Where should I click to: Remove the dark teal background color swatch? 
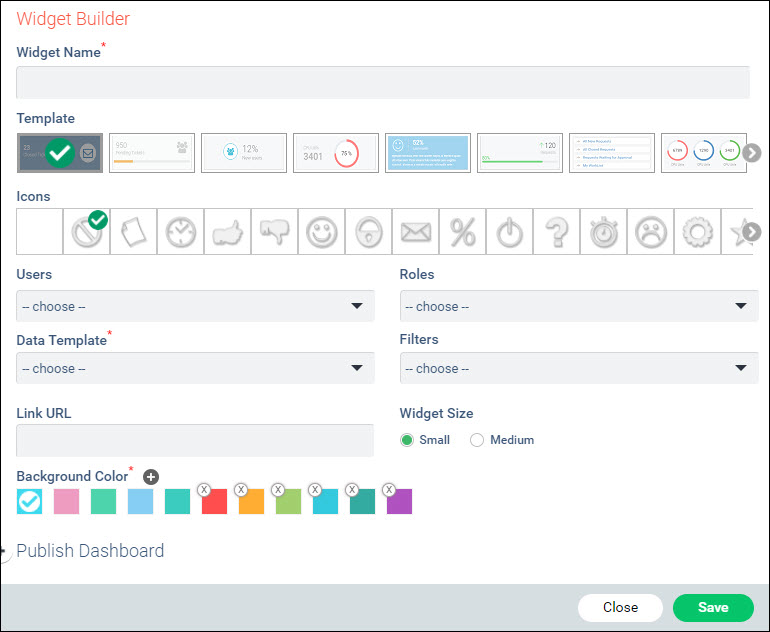tap(352, 490)
